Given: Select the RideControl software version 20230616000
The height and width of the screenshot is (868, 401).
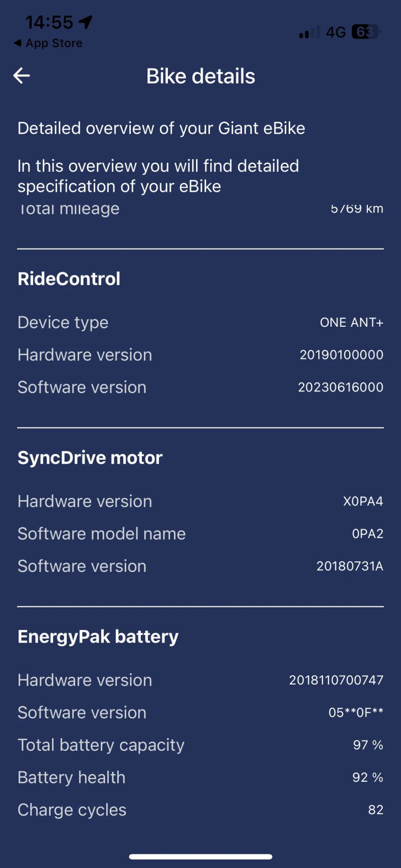Looking at the screenshot, I should point(340,387).
